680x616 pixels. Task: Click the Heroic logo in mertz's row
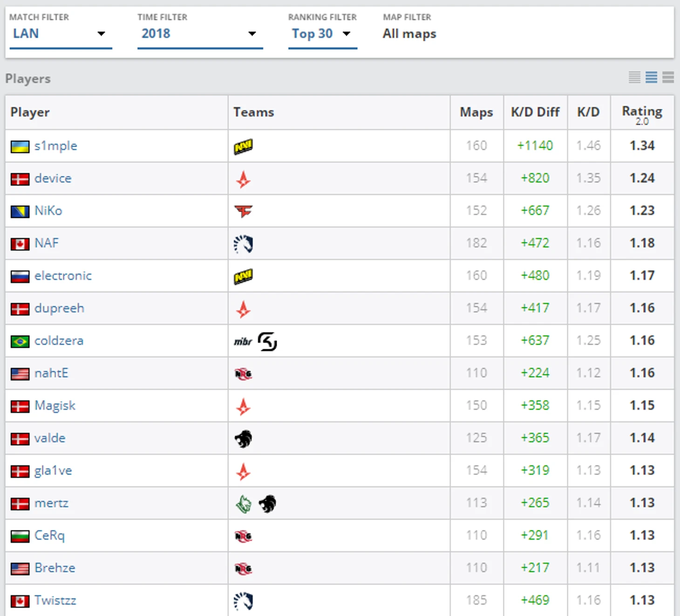point(243,504)
